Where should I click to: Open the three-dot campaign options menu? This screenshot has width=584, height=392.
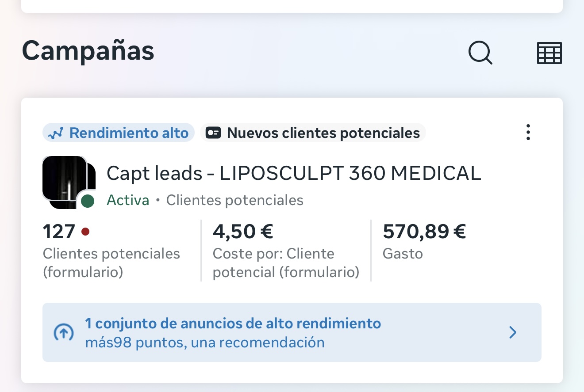point(528,132)
